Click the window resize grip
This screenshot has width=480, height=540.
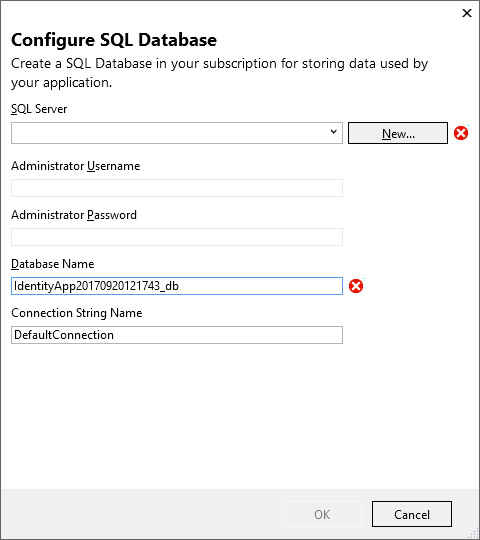pos(474,534)
